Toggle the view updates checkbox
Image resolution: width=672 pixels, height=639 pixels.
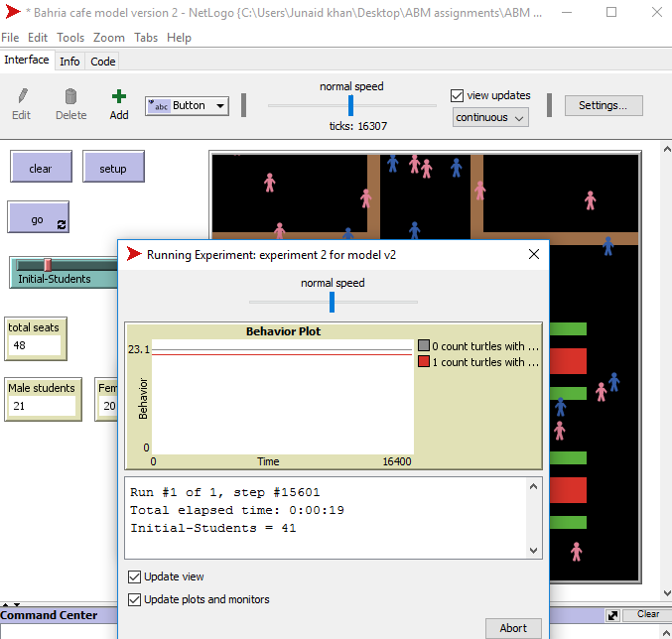pyautogui.click(x=457, y=96)
